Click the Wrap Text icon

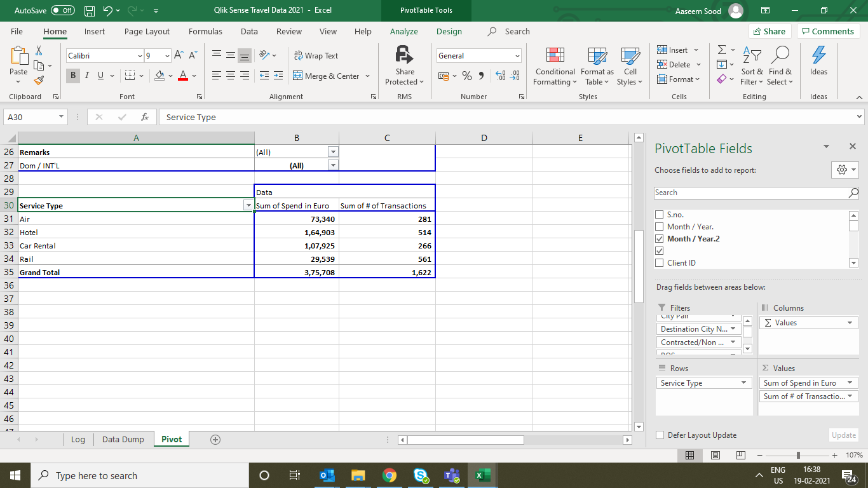299,56
